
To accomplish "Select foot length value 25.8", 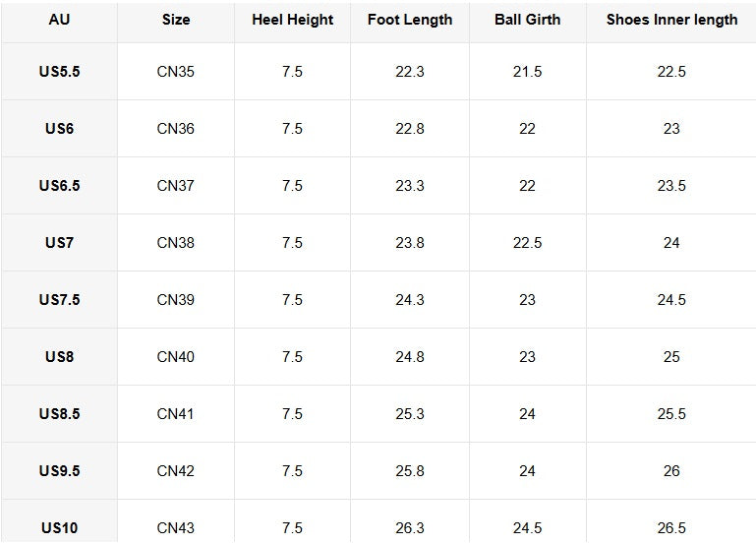I will click(x=410, y=471).
